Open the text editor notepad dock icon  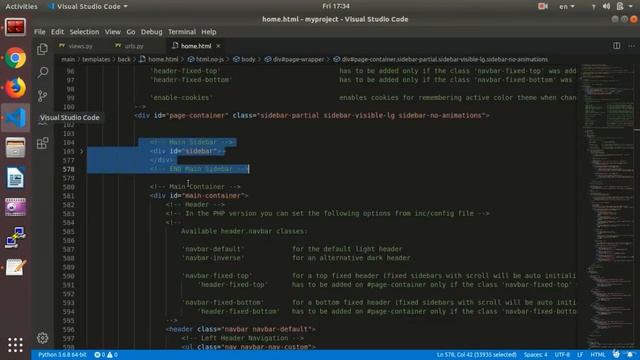16,267
